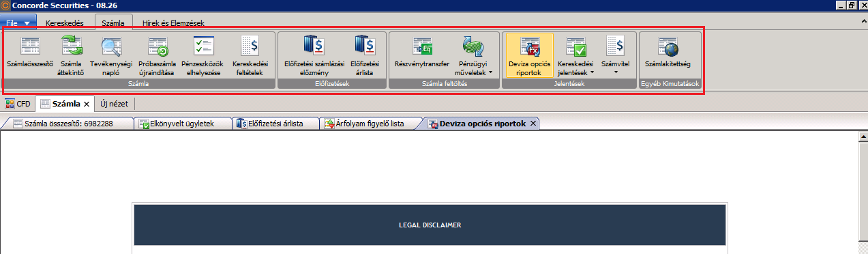Switch to Árfolyam figyelő lista tab
The image size is (868, 254).
(369, 124)
